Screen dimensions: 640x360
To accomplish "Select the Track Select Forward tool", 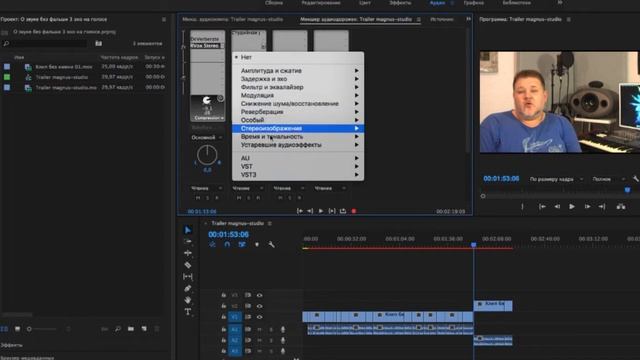I will point(188,242).
